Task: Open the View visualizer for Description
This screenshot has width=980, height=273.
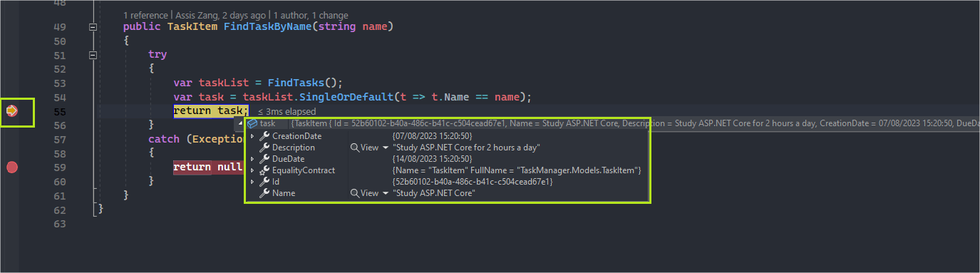Action: coord(364,148)
